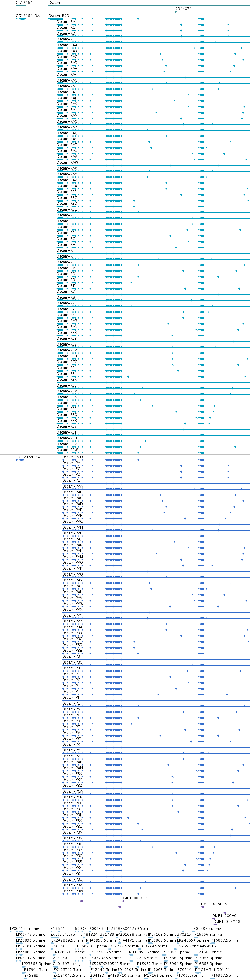Viewport: 250px width, 980px height.
Task: Select the Dscam-PG protein label
Action: (x=71, y=680)
